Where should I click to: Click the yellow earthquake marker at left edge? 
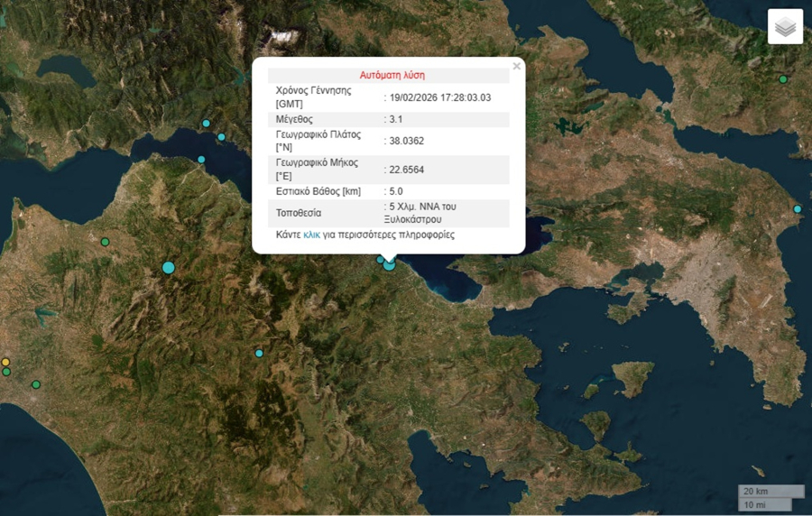point(5,362)
